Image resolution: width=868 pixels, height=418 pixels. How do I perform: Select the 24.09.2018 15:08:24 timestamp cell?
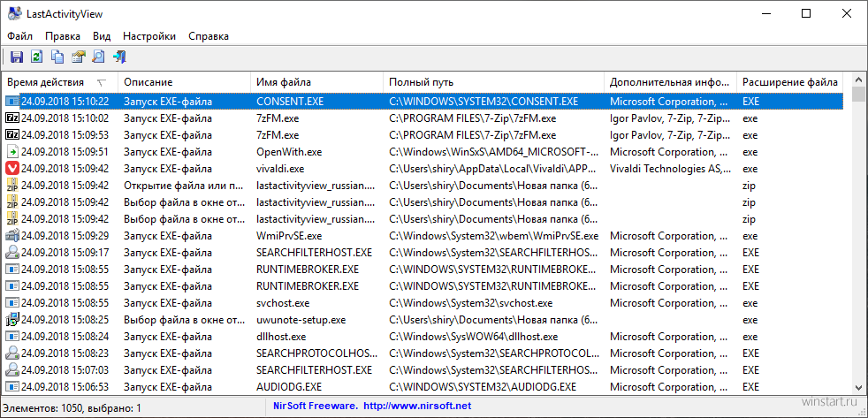click(65, 337)
